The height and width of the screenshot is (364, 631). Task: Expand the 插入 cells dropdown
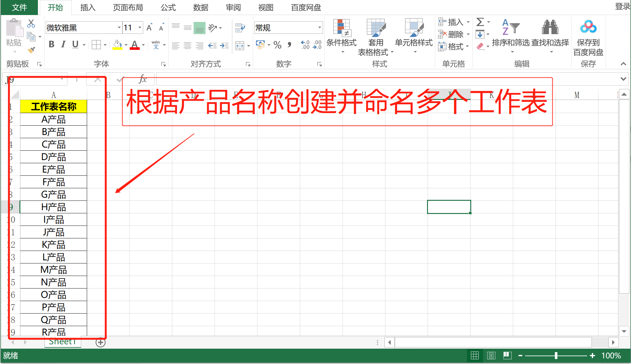point(468,22)
